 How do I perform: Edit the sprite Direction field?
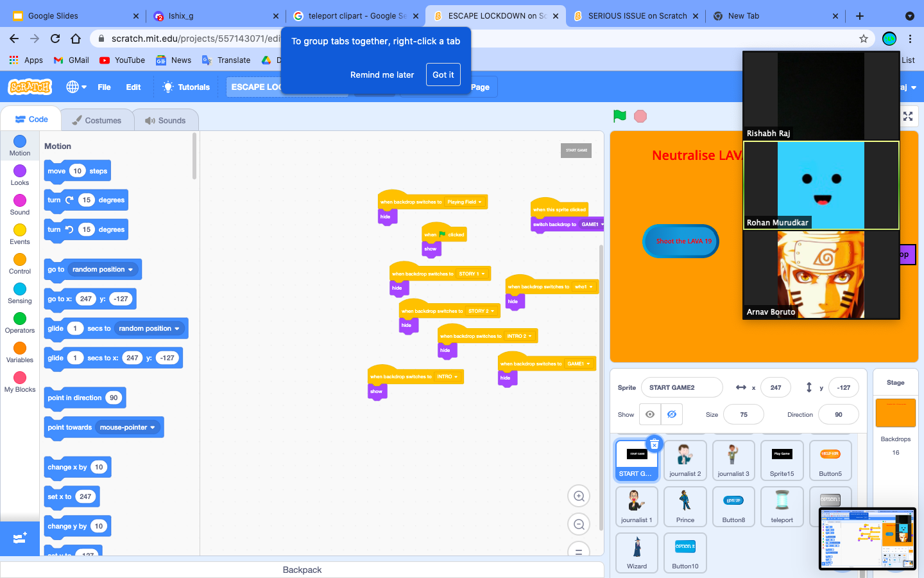[x=838, y=414]
